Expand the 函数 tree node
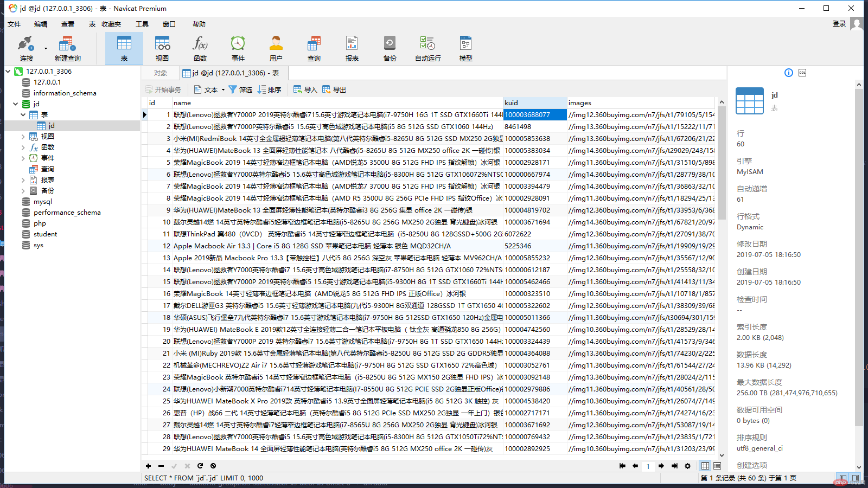868x488 pixels. pos(23,147)
